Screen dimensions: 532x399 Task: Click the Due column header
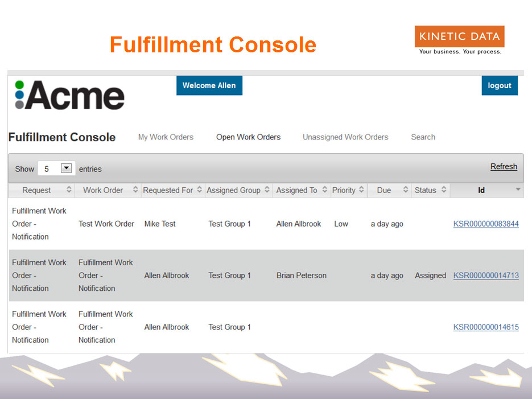pos(389,190)
